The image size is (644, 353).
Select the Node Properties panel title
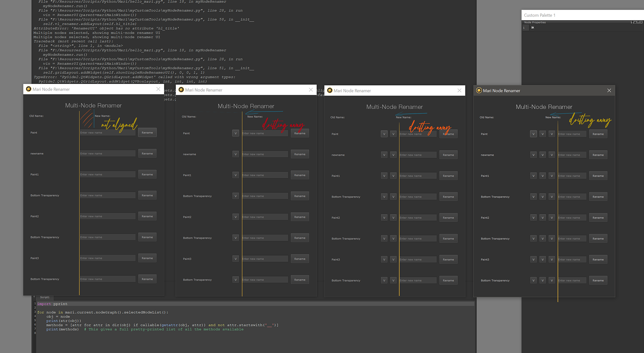coord(535,23)
